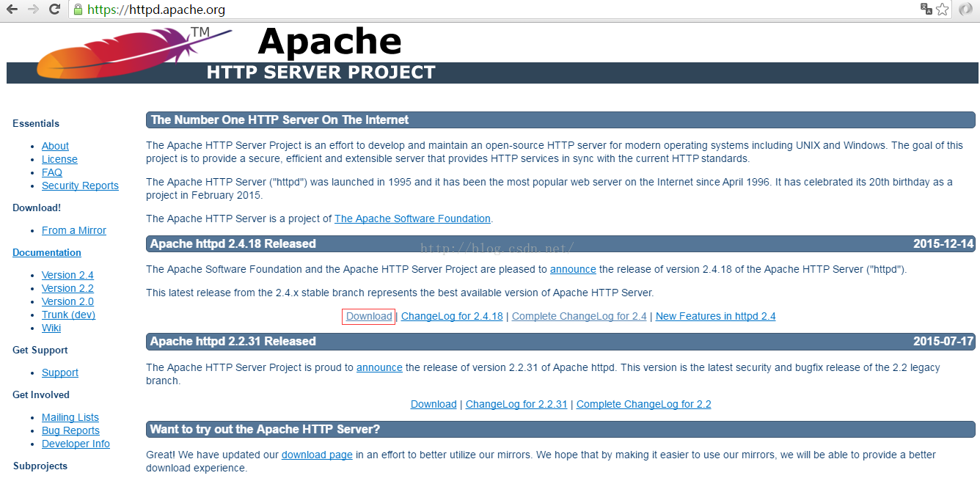Go back with the browser back arrow
980x481 pixels.
[12, 10]
